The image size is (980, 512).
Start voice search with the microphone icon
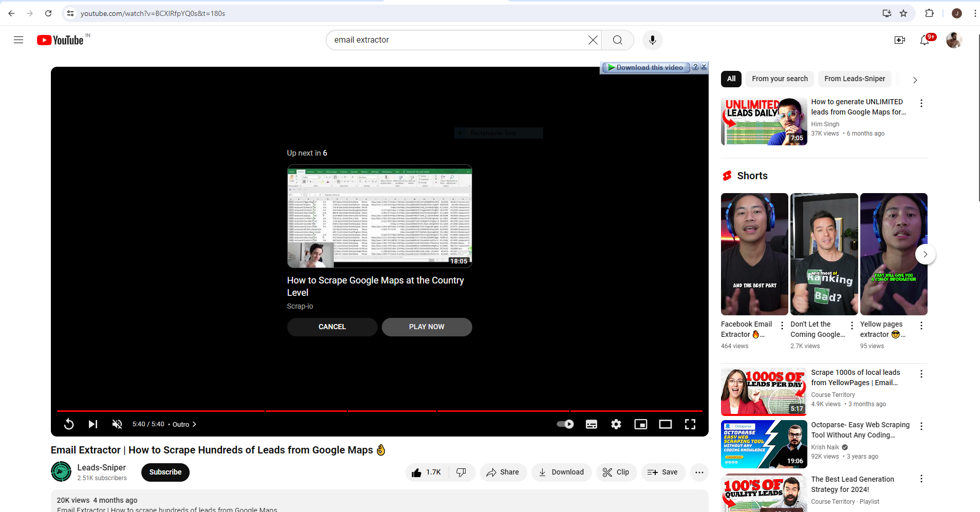click(x=652, y=40)
